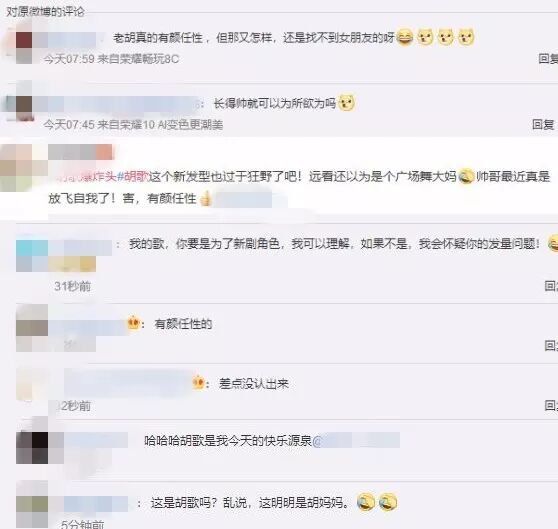
Task: Click the thumbs-up emoji after 有颜任性
Action: click(205, 199)
